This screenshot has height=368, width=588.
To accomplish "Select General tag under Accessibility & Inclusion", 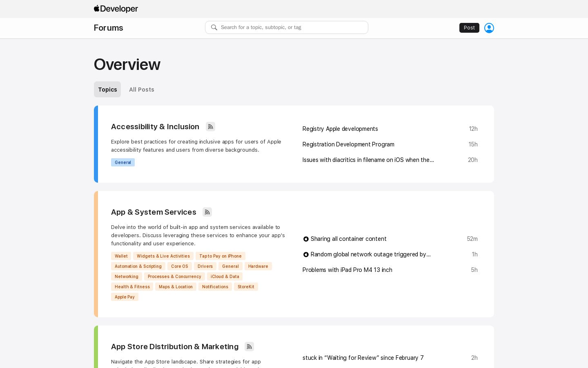I will pos(123,162).
